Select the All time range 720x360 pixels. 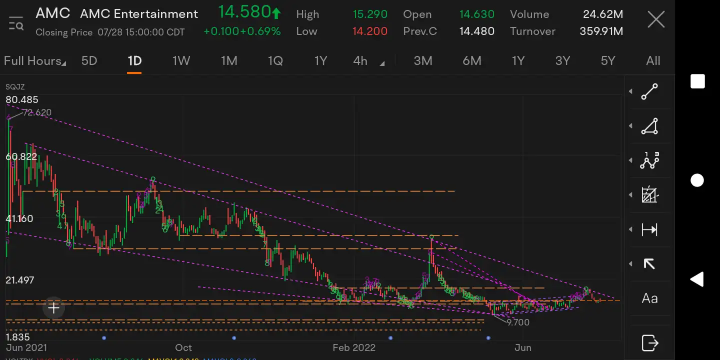652,61
